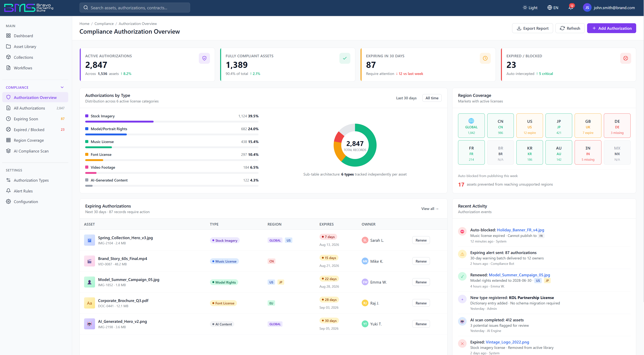
Task: Click the Corporate_Brochure_Q3.pdf font thumbnail
Action: (x=89, y=303)
